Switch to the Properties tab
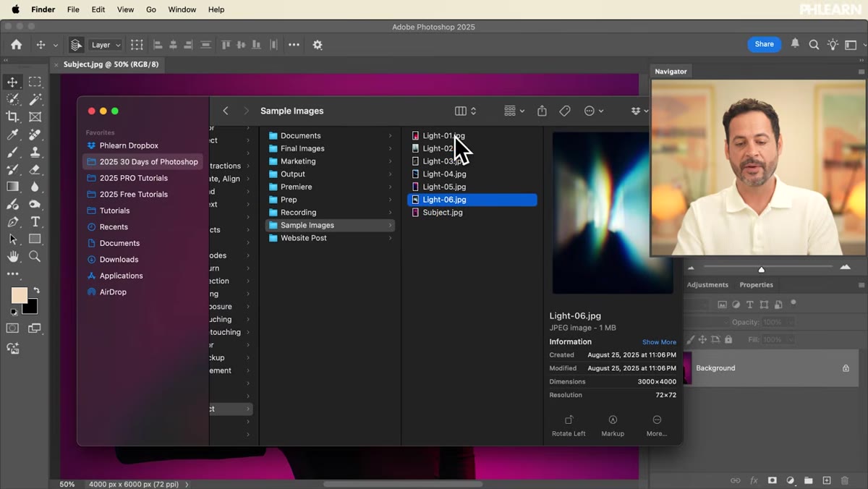The image size is (868, 489). [756, 285]
